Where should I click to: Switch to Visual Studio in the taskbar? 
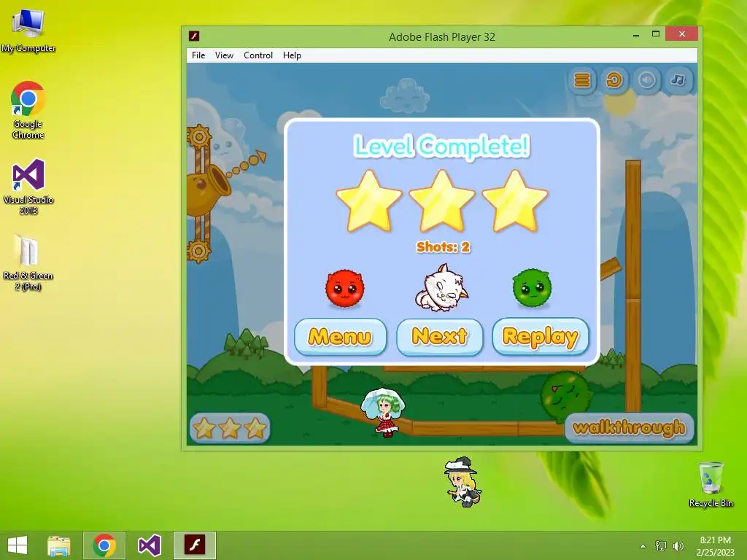tap(150, 545)
